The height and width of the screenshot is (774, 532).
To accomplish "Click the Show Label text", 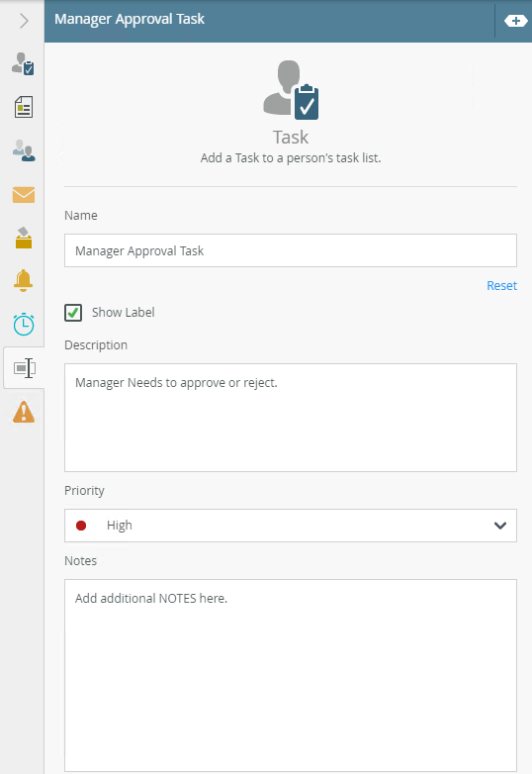I will (x=124, y=313).
